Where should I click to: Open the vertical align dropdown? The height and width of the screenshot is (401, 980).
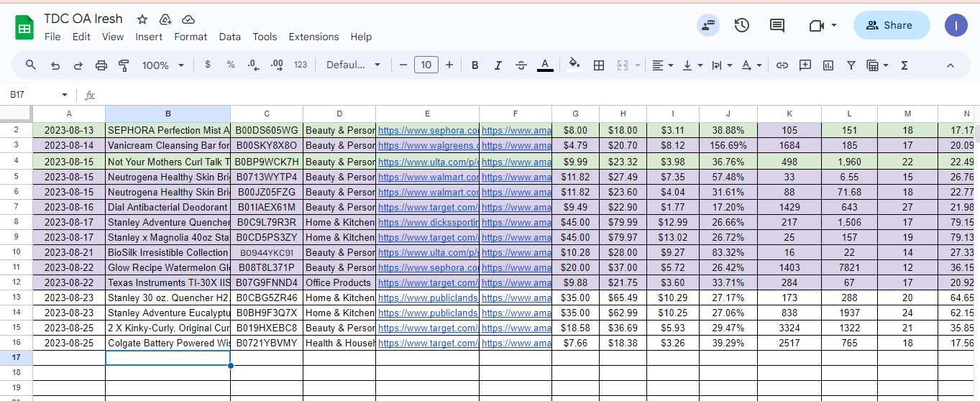692,65
